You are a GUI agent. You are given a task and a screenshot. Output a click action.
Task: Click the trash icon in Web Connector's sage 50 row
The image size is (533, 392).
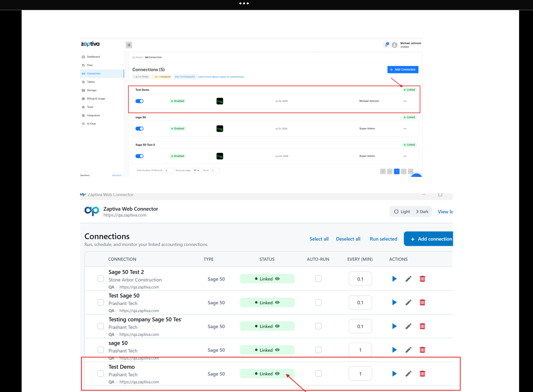tap(422, 350)
